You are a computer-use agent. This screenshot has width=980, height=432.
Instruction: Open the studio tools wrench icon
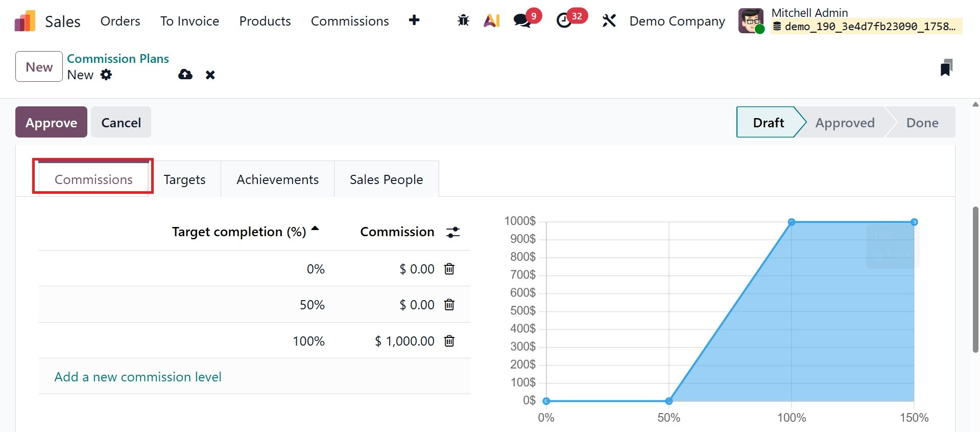(609, 20)
